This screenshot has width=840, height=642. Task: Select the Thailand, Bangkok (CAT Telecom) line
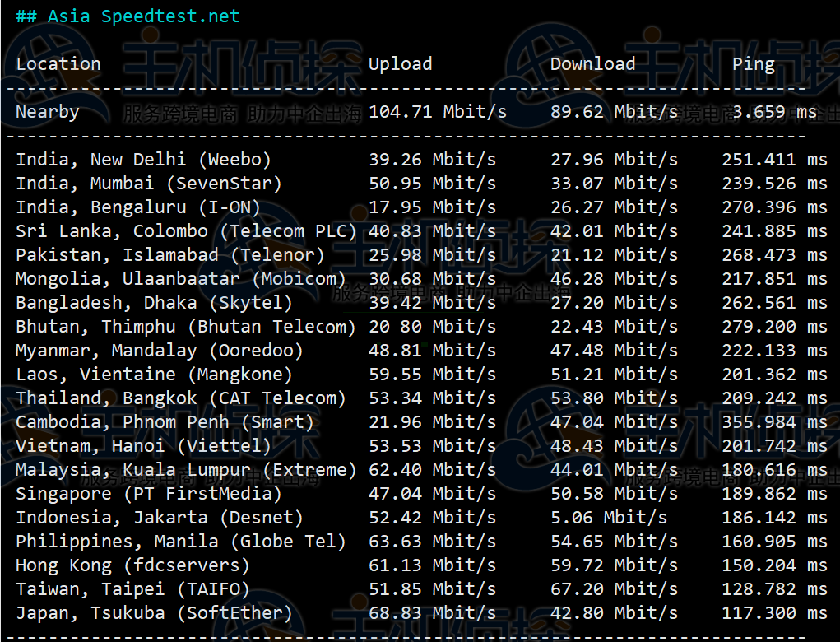pyautogui.click(x=181, y=398)
